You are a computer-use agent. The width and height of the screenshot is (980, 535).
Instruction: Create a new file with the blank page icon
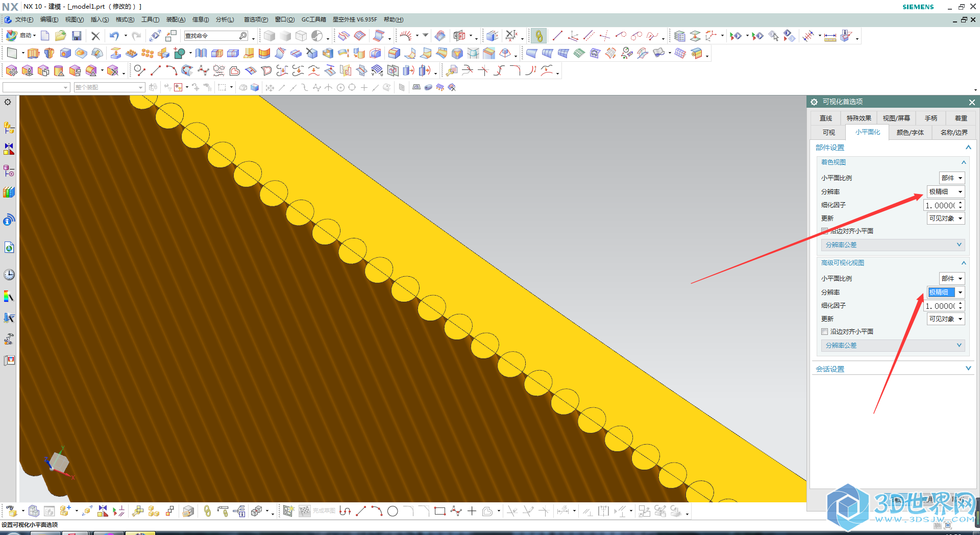click(45, 36)
